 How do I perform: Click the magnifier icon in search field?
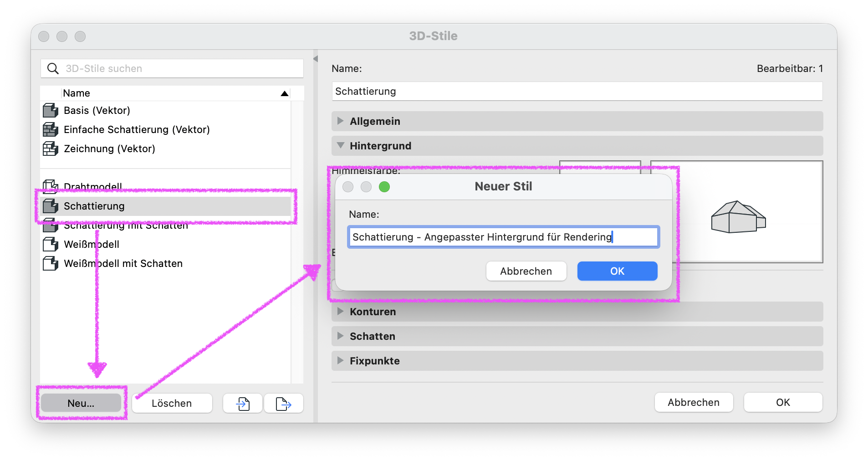point(53,68)
